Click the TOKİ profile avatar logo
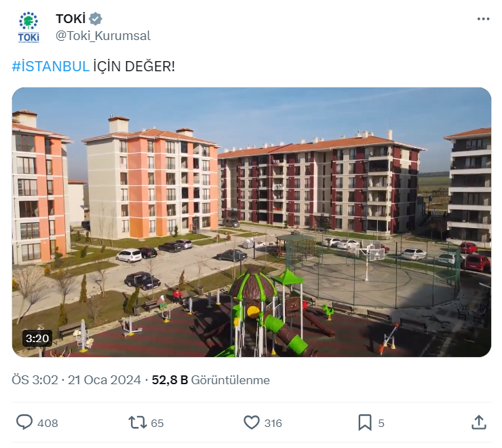The width and height of the screenshot is (502, 448). 28,27
